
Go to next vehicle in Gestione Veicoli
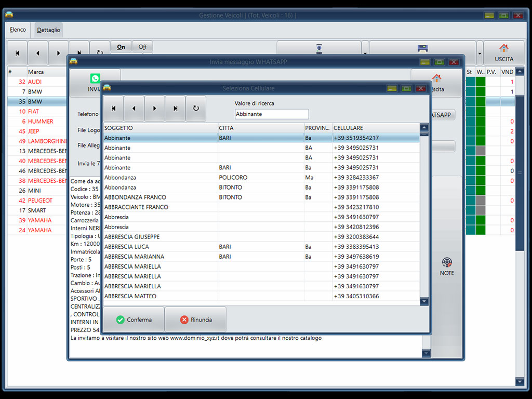click(58, 53)
